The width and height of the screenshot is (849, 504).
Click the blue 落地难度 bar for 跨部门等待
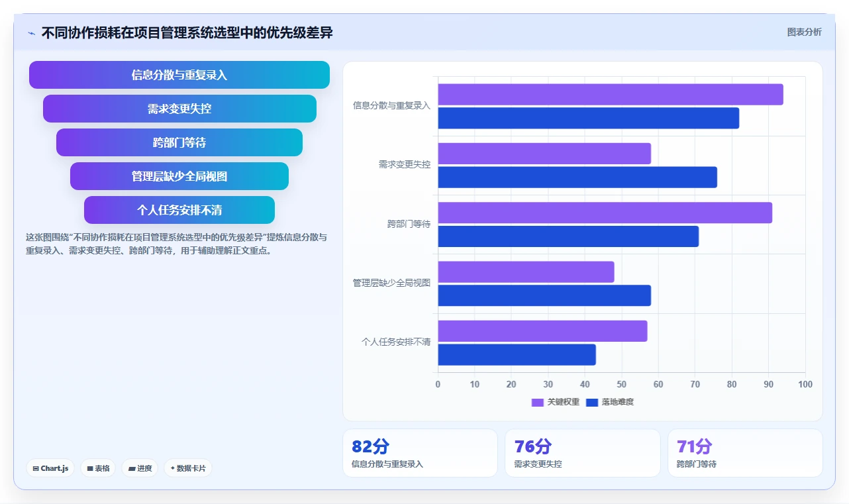coord(568,236)
